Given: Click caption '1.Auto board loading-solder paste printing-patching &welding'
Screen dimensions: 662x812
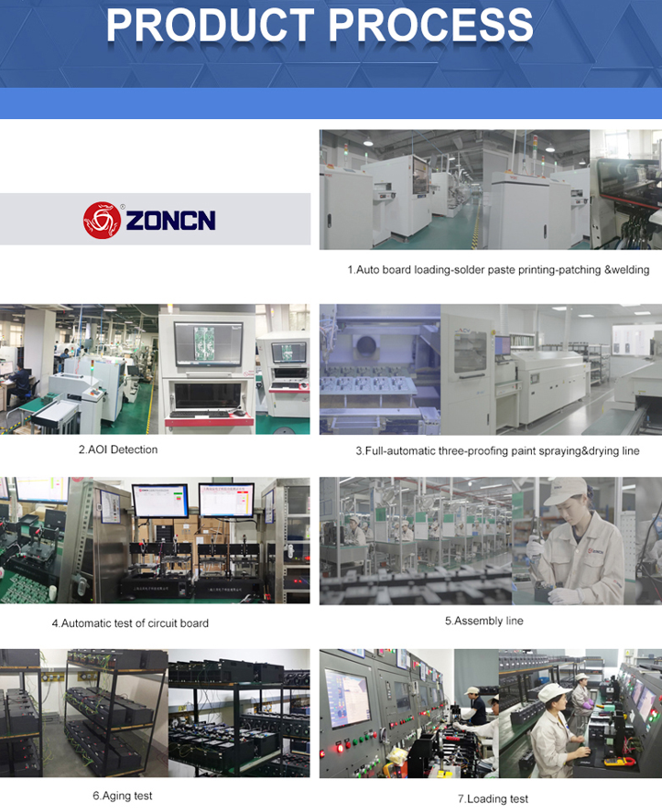Looking at the screenshot, I should 498,270.
